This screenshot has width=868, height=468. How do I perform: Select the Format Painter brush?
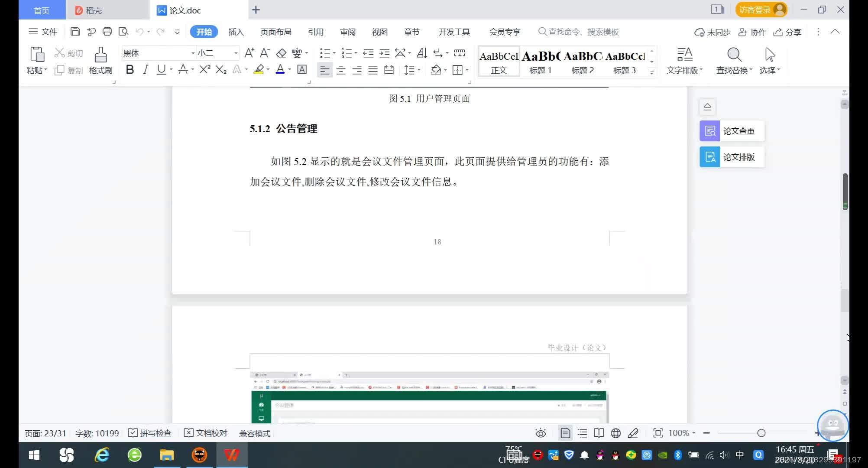[x=100, y=55]
